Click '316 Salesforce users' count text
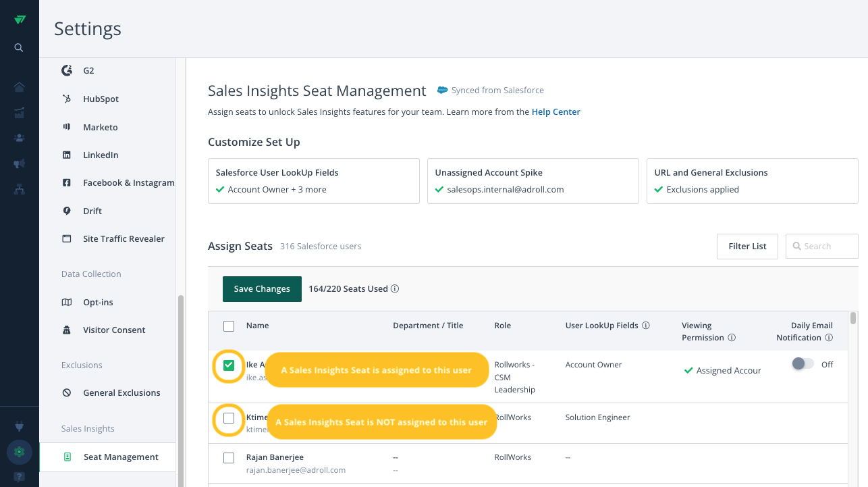 [321, 247]
